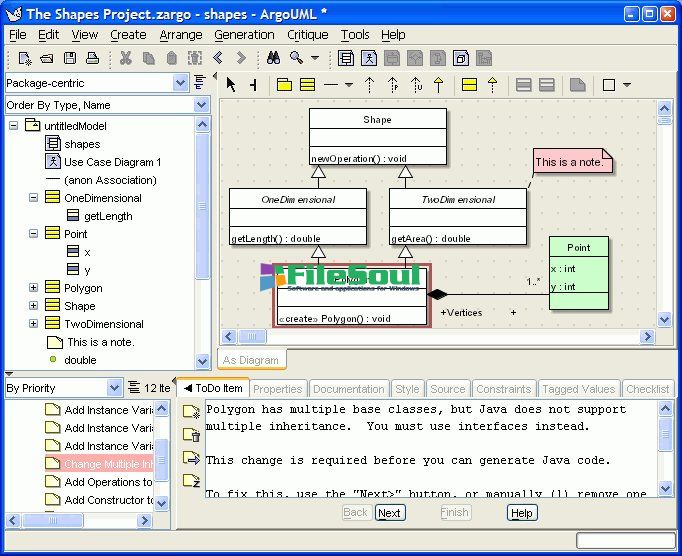Create a new Use Case diagram
The height and width of the screenshot is (556, 682).
369,58
